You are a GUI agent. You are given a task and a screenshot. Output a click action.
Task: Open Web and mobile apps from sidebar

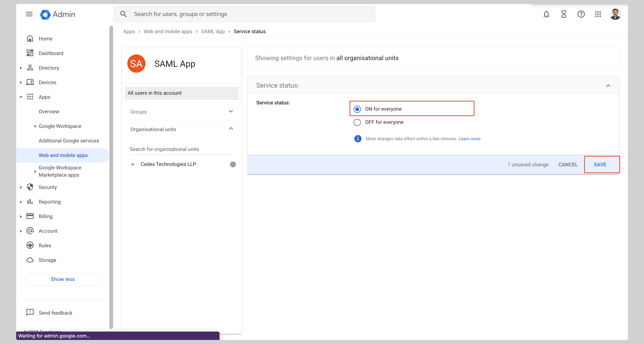tap(63, 155)
